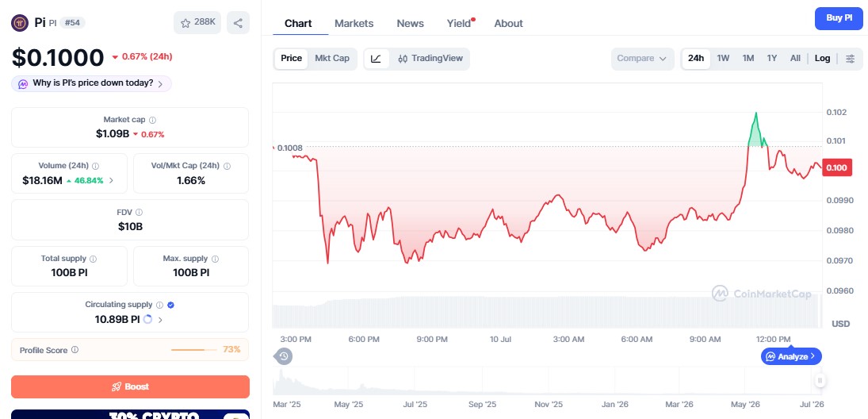Click the 30% crypto promo banner

130,414
